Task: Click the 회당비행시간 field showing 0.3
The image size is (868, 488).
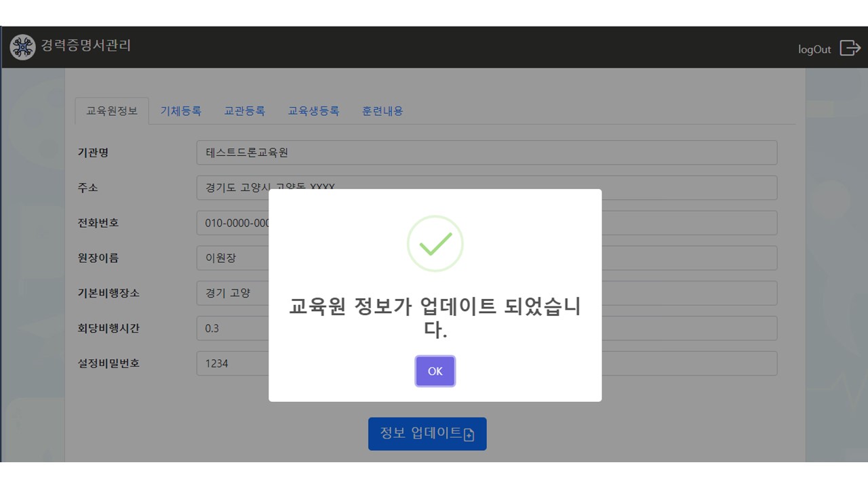Action: coord(231,329)
